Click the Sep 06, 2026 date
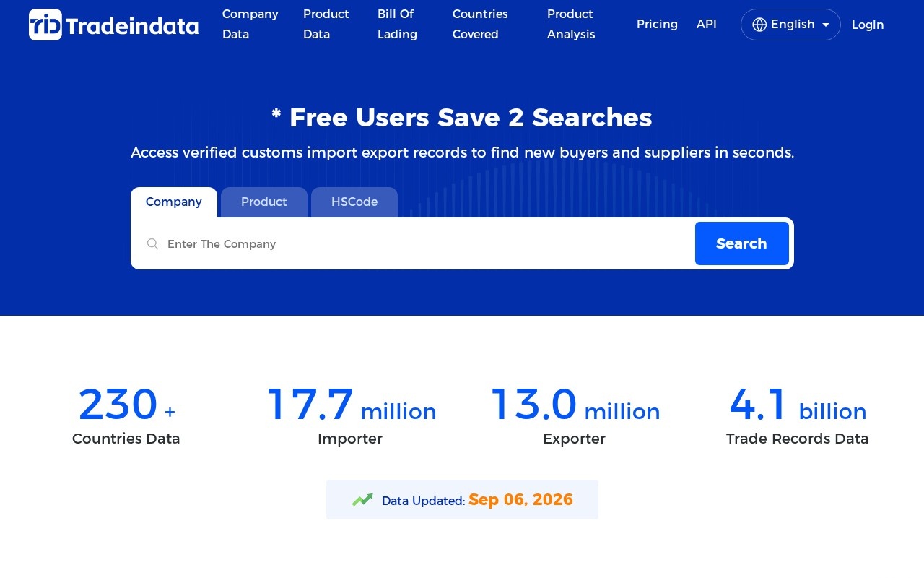This screenshot has height=578, width=924. coord(520,499)
